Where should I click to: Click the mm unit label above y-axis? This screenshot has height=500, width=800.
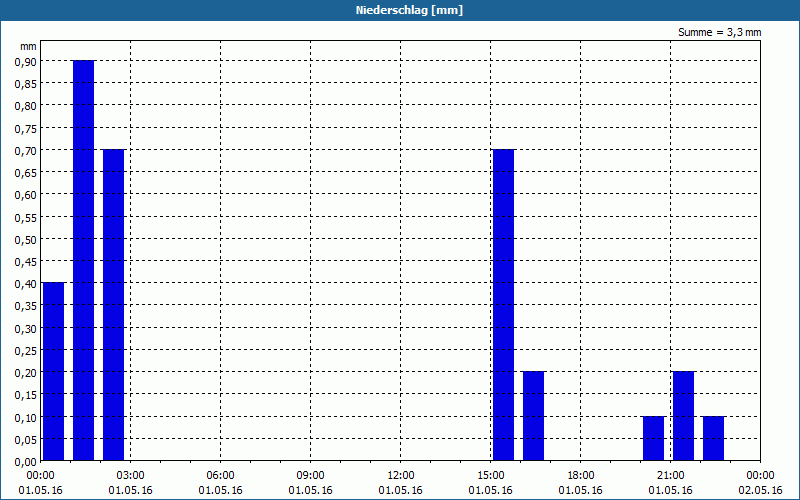[x=29, y=46]
